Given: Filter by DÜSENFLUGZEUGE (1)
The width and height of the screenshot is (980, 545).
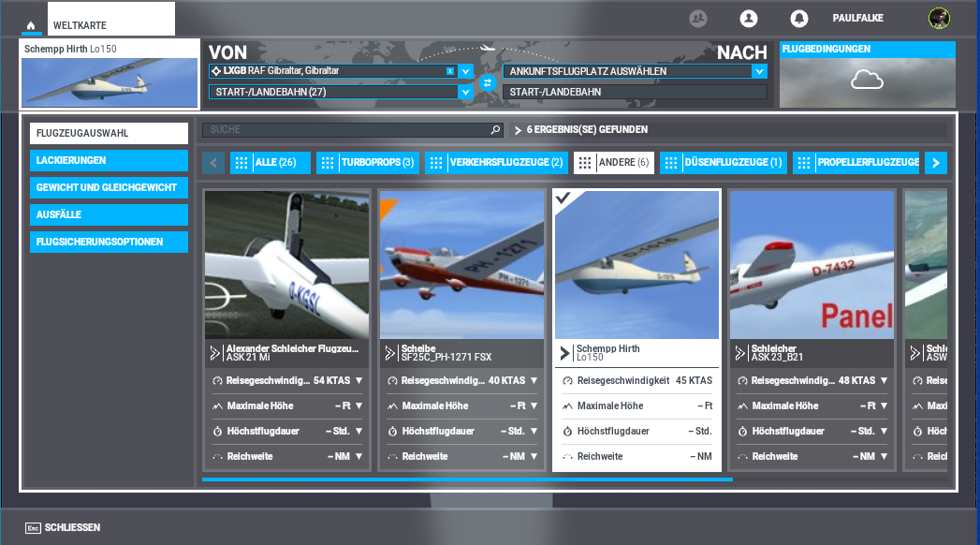Looking at the screenshot, I should pos(724,163).
